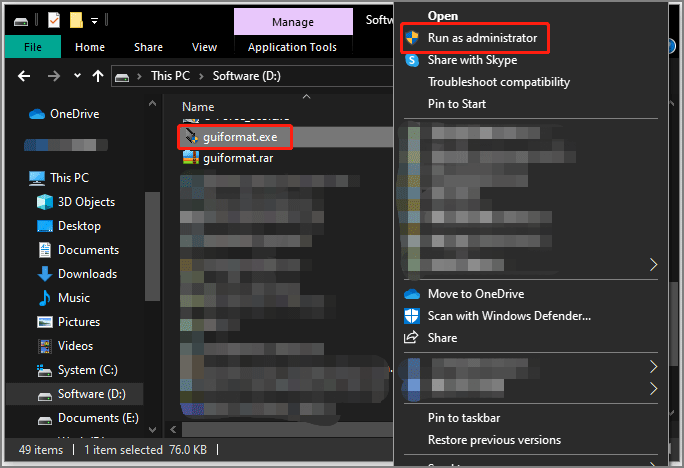
Task: Click the OneDrive cloud icon in sidebar
Action: [37, 114]
